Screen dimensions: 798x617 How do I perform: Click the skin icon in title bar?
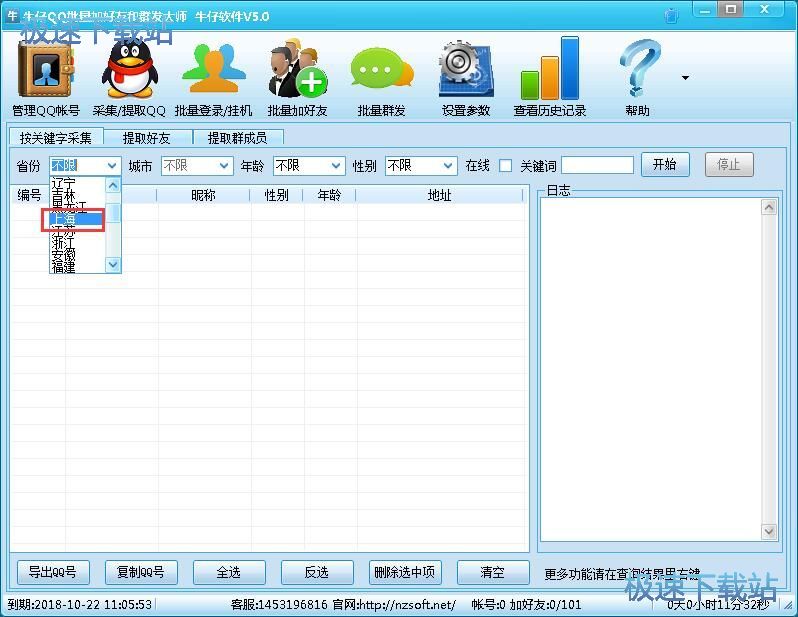[x=672, y=16]
